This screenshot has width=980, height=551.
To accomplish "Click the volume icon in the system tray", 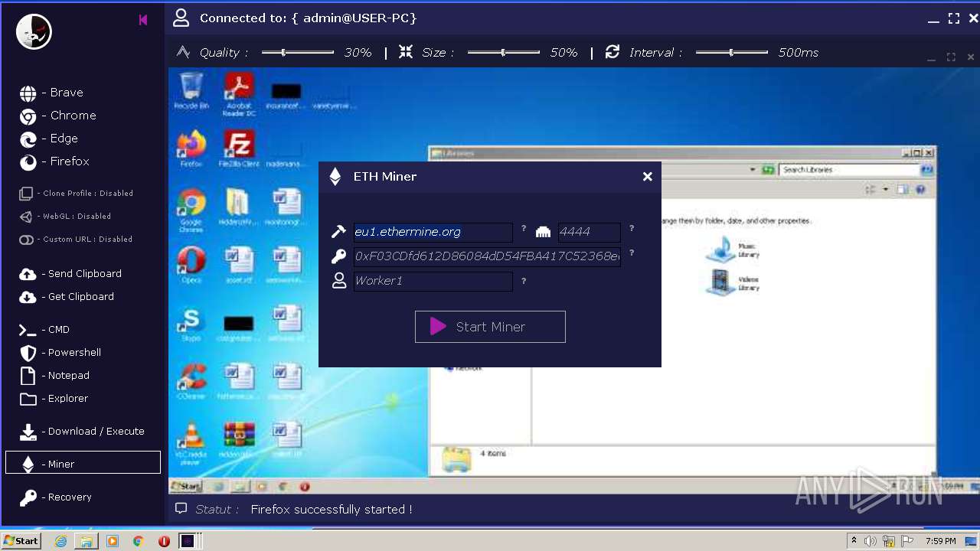I will pyautogui.click(x=871, y=541).
